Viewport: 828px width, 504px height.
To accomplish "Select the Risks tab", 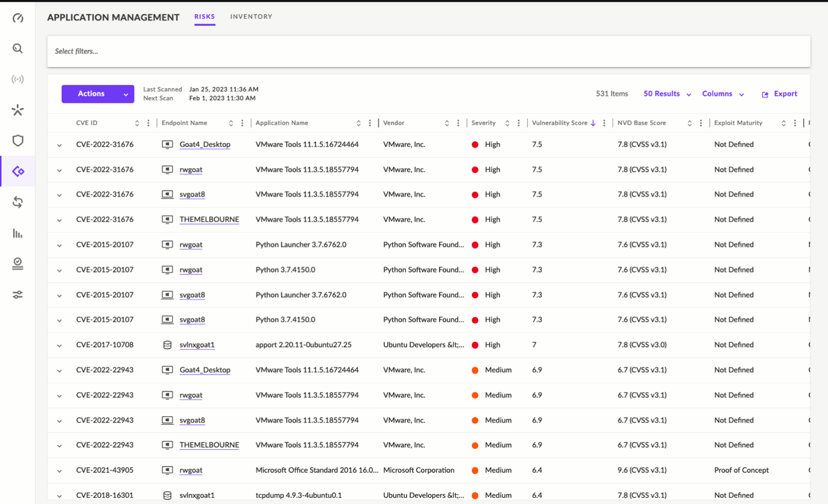I will (204, 17).
